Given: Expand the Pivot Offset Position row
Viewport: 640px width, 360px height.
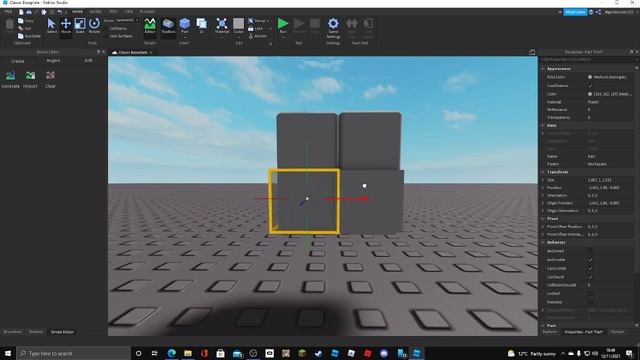Looking at the screenshot, I should tap(543, 226).
